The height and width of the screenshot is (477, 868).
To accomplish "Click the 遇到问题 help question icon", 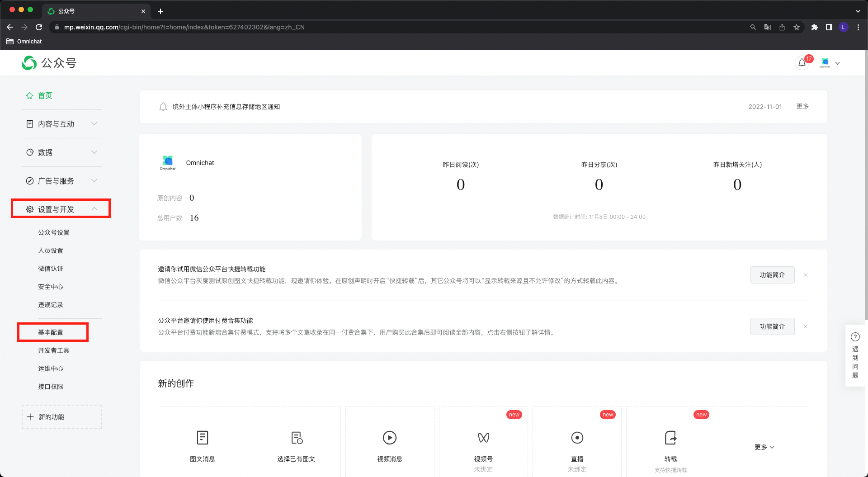I will coord(855,337).
